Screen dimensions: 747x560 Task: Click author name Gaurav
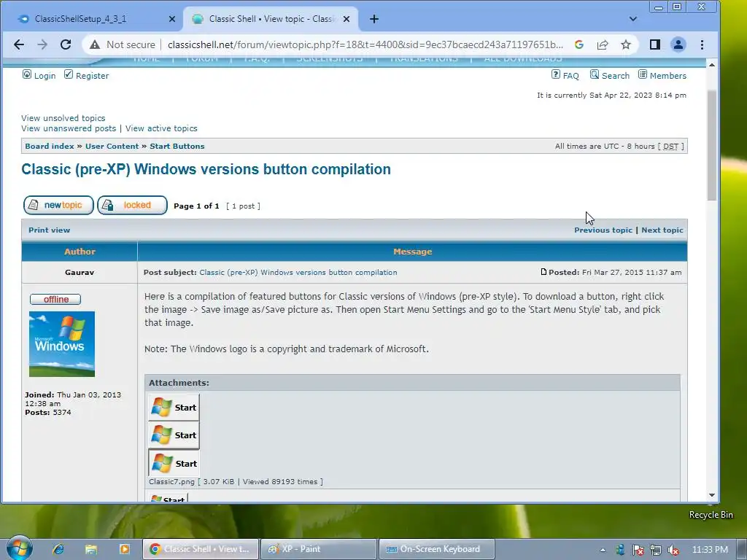click(x=79, y=273)
